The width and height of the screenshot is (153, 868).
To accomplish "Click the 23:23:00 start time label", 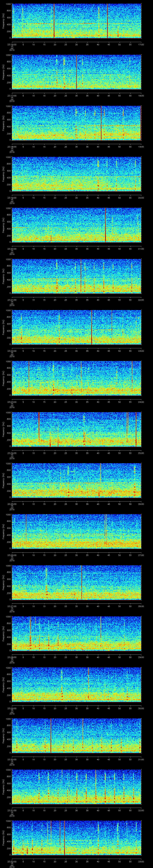I will (12, 402).
